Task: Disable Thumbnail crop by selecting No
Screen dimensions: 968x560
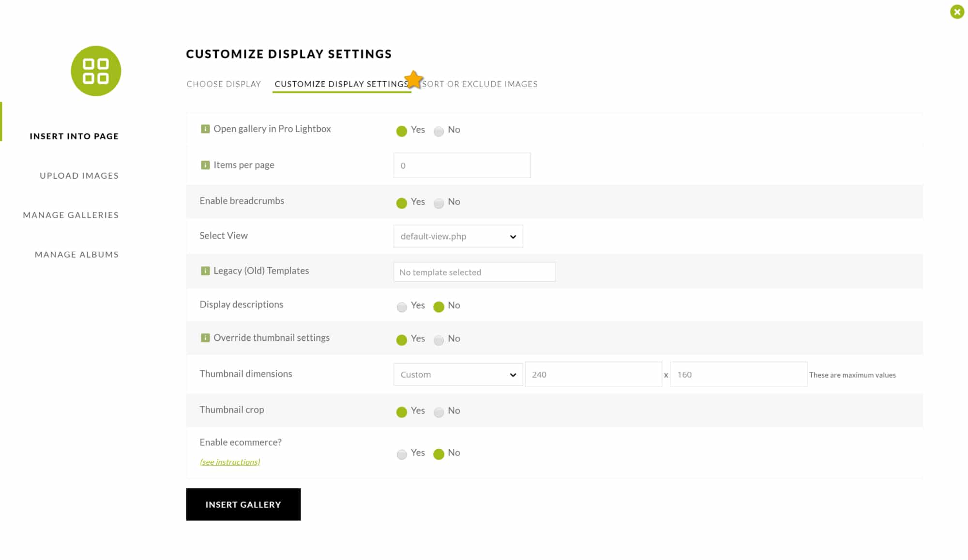Action: tap(439, 412)
